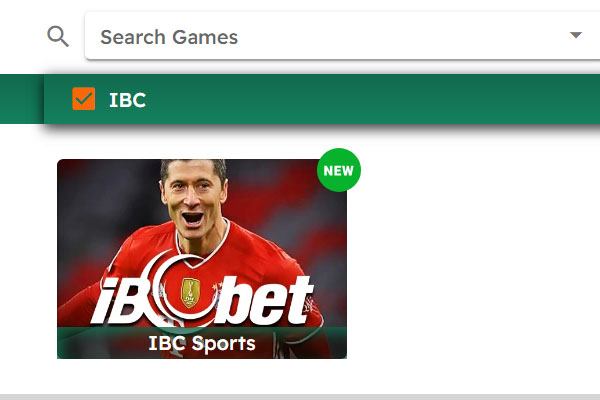Click the white ibcbet logo
600x400 pixels.
(x=203, y=293)
